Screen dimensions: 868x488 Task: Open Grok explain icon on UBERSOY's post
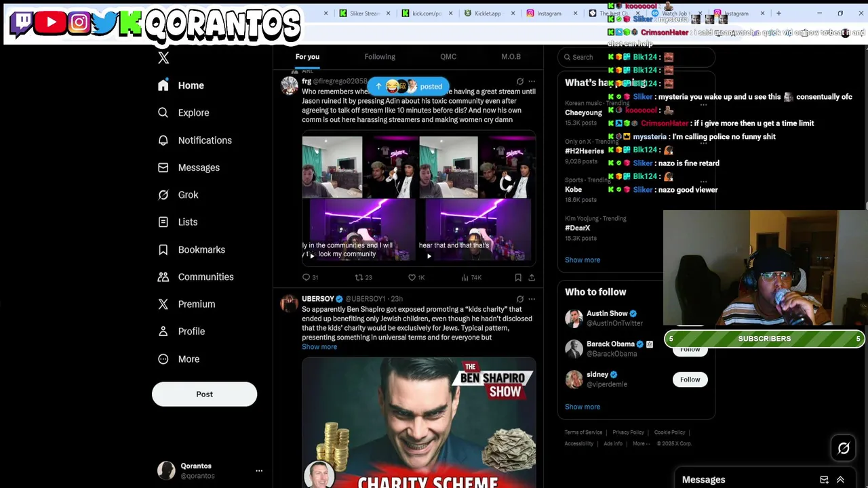[519, 299]
